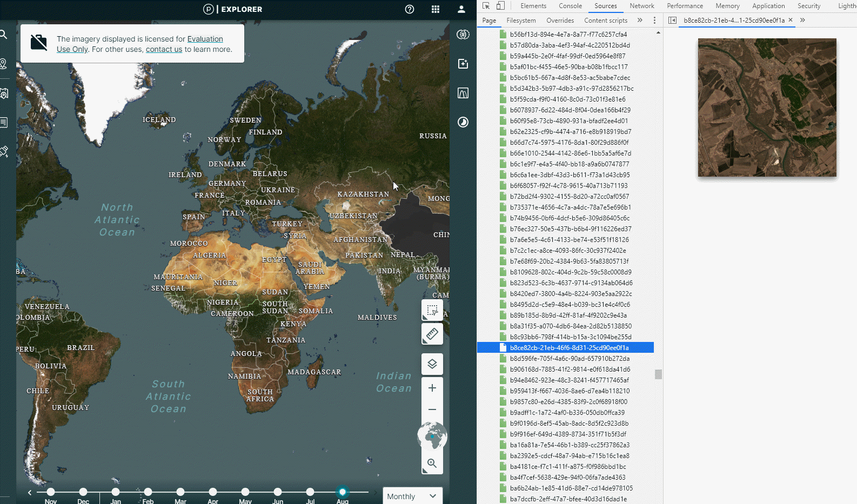Open the Filesystem tab
This screenshot has height=504, width=857.
(521, 21)
